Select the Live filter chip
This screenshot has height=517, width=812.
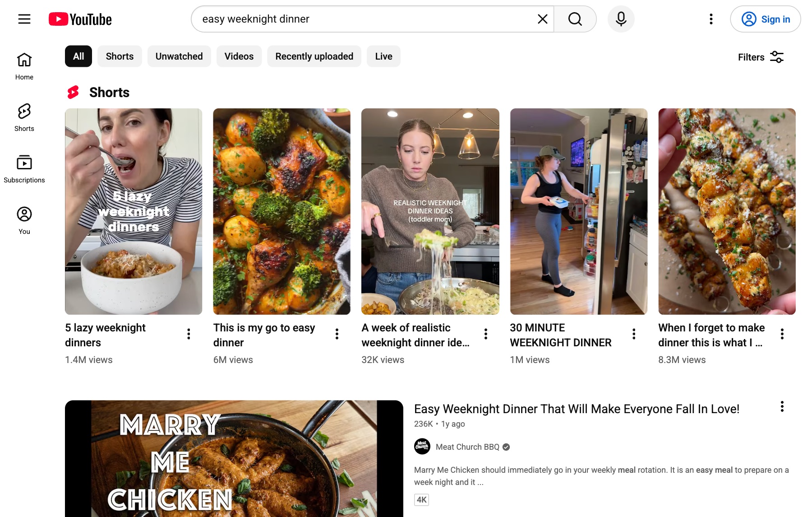point(383,56)
